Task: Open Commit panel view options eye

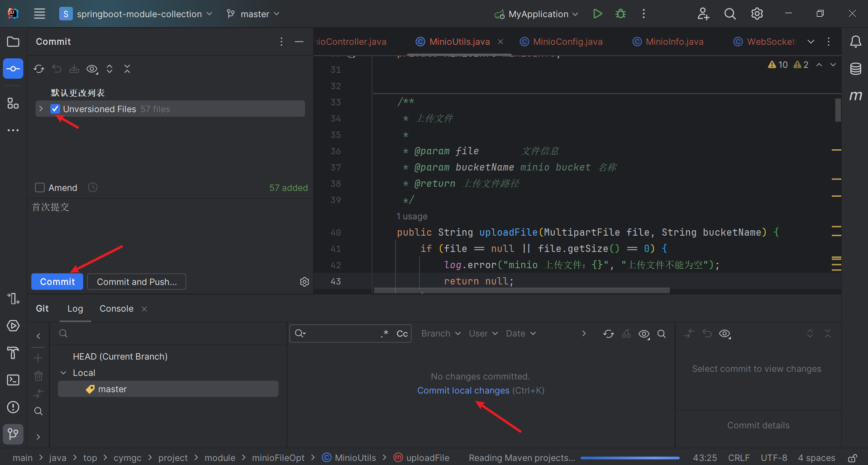Action: tap(92, 69)
